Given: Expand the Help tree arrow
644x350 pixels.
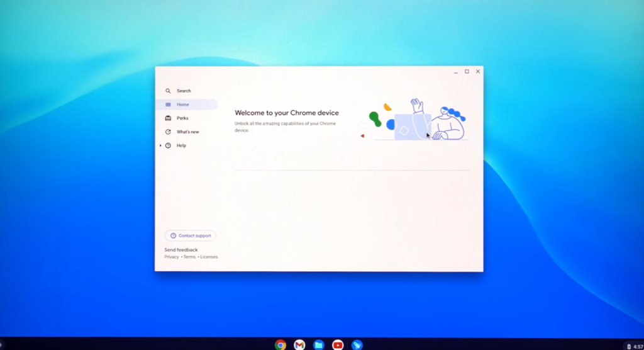Looking at the screenshot, I should click(160, 145).
